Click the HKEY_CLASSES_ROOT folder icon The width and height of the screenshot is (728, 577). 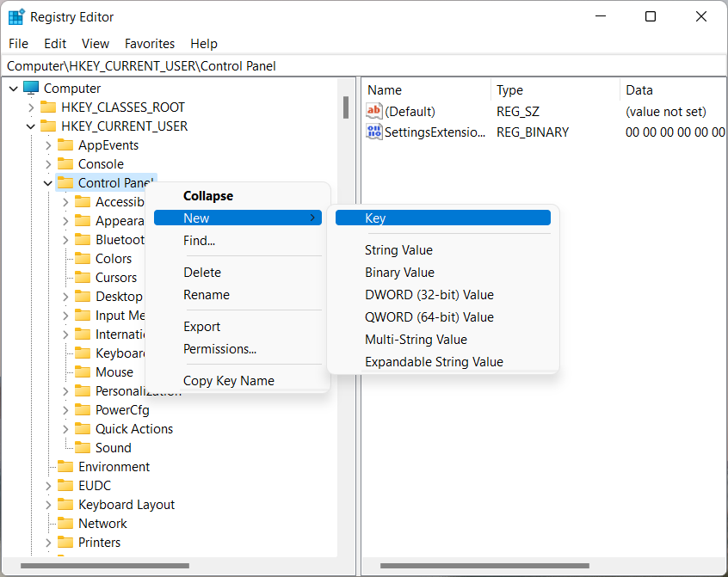pos(48,107)
